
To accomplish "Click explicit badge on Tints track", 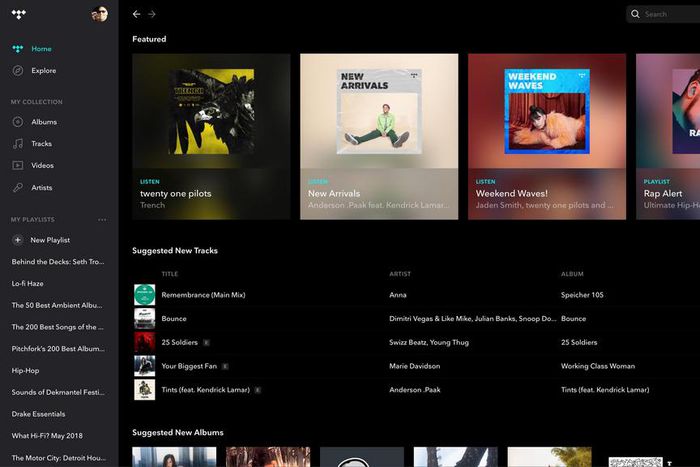I will tap(258, 390).
